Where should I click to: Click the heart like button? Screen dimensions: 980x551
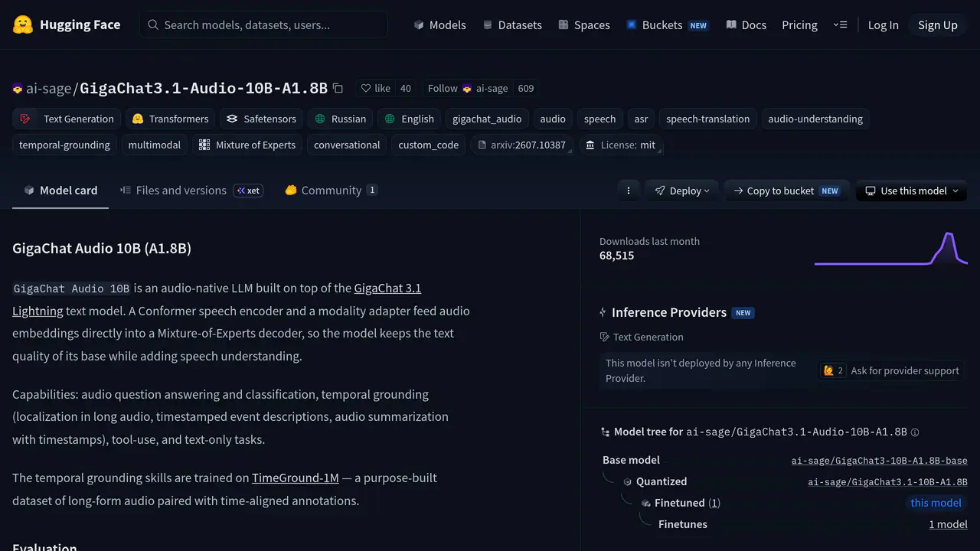[x=376, y=88]
